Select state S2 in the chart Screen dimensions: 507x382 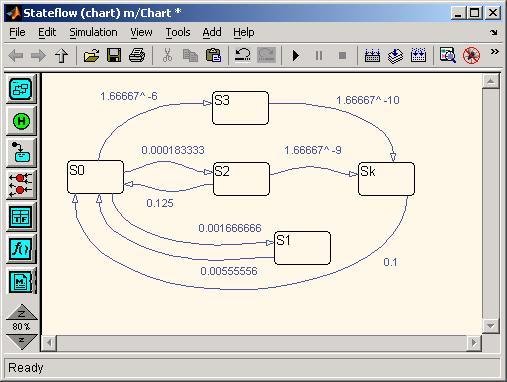pos(241,179)
